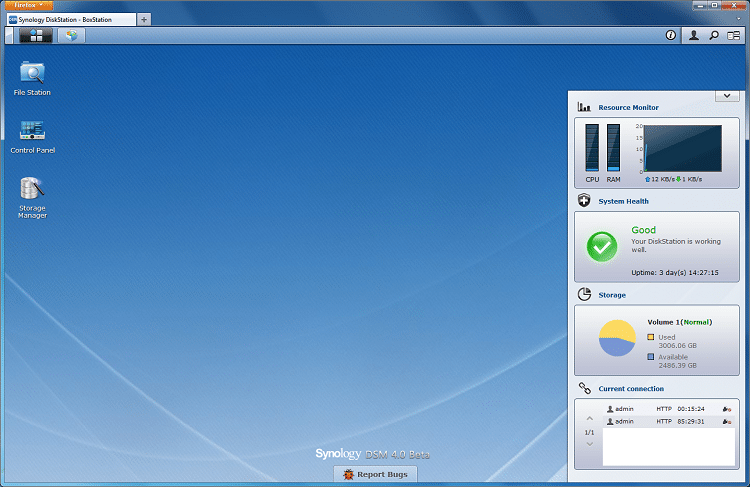The image size is (750, 487).
Task: Click the globe icon in DSM taskbar
Action: [x=71, y=35]
